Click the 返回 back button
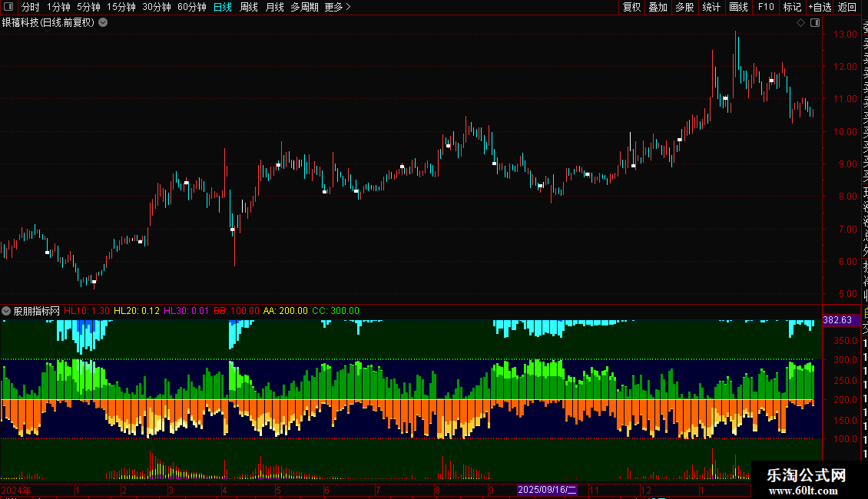 point(847,7)
